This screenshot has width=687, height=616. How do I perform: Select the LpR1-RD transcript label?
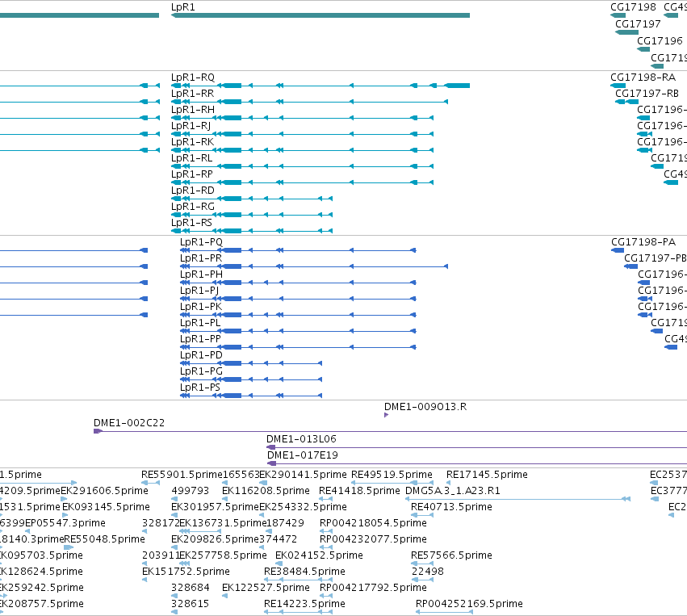[x=193, y=191]
